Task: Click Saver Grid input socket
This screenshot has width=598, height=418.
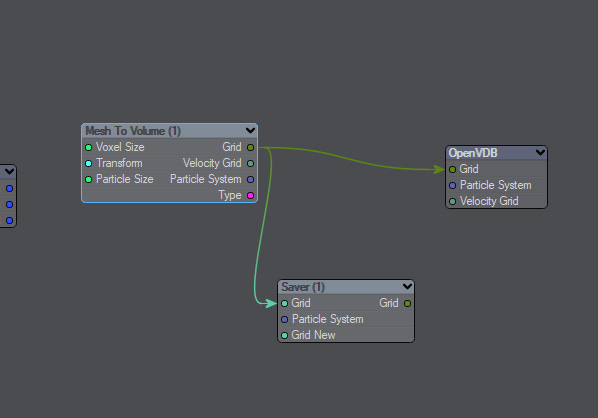Action: (284, 303)
